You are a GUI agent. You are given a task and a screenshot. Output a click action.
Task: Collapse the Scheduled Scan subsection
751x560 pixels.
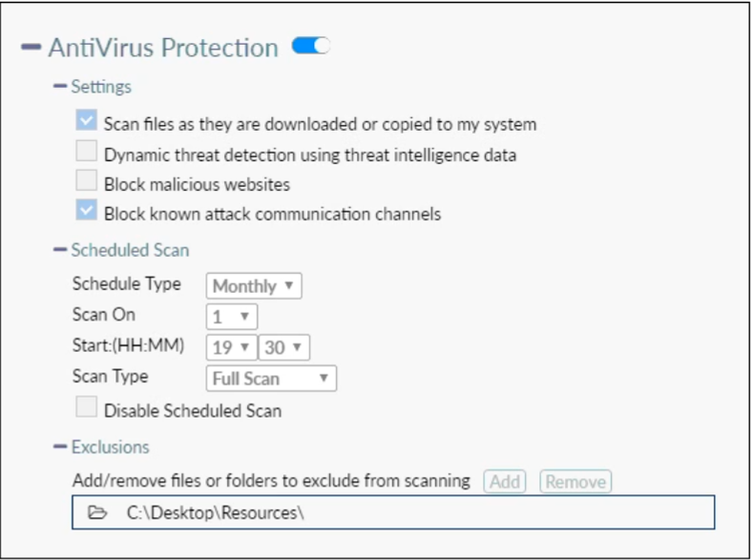60,251
